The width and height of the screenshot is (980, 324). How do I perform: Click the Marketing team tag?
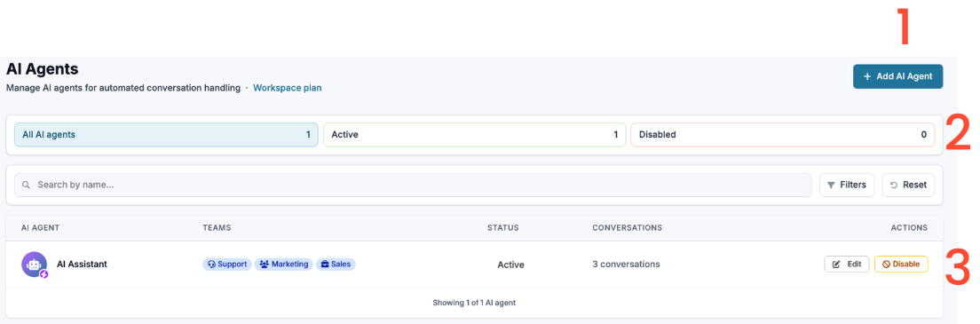(x=284, y=265)
